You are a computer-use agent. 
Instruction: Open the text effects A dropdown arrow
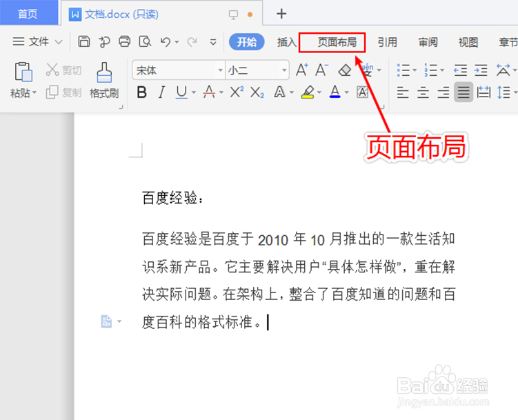pyautogui.click(x=291, y=92)
